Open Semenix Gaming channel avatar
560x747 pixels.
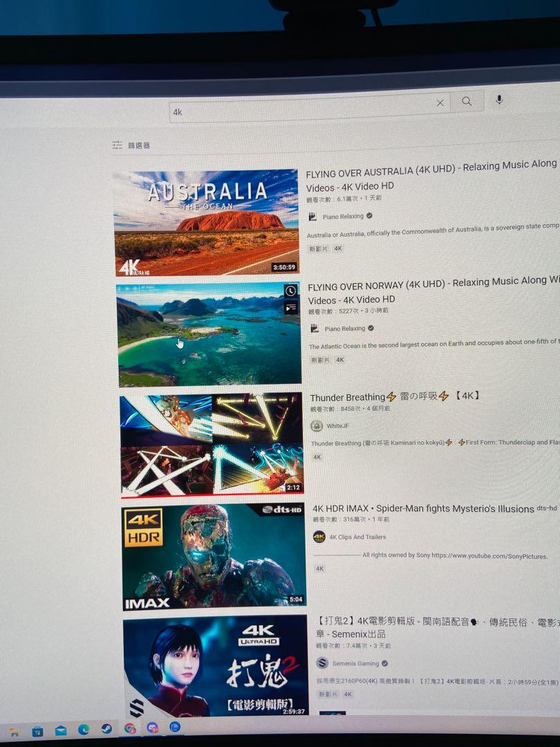click(x=322, y=663)
